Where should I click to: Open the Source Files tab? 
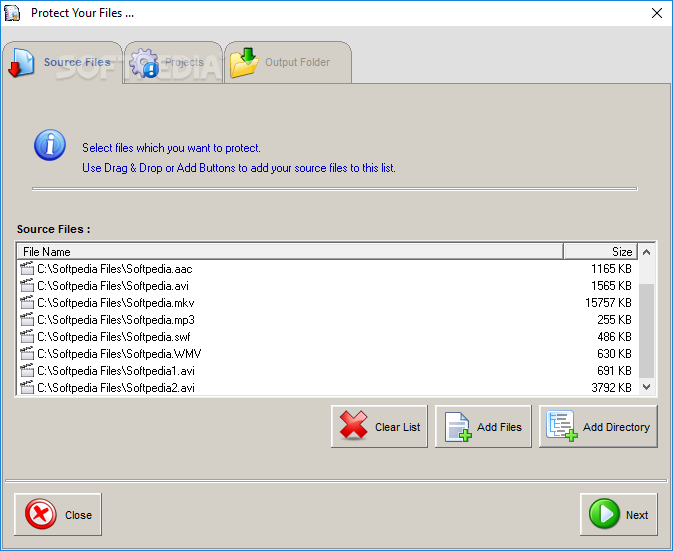click(x=63, y=63)
